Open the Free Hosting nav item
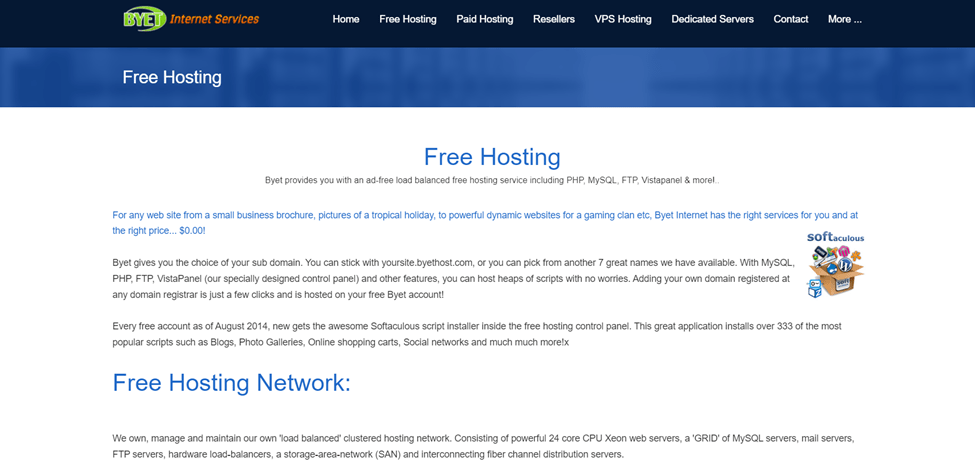This screenshot has width=975, height=465. [408, 19]
